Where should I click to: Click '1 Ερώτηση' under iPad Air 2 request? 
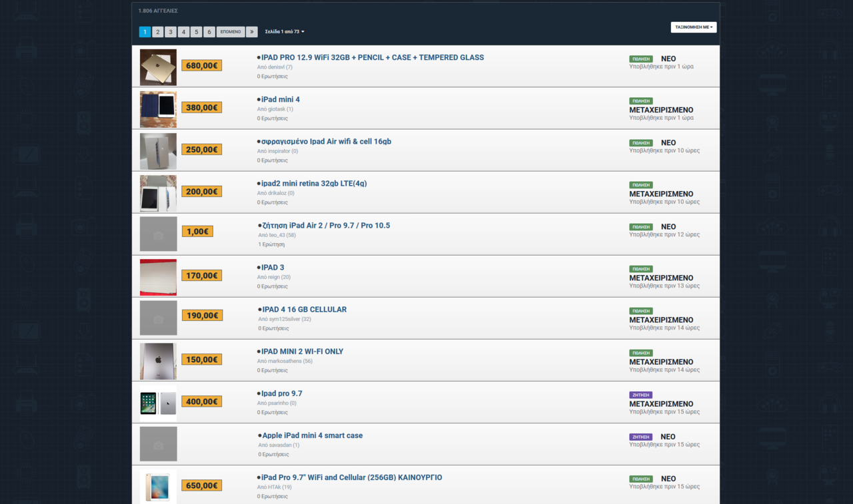[x=271, y=244]
